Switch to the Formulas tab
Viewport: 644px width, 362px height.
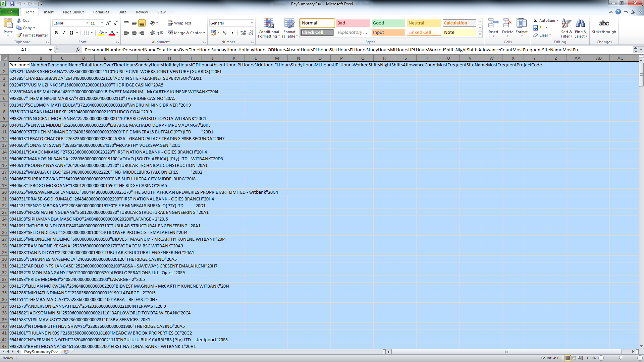(101, 12)
